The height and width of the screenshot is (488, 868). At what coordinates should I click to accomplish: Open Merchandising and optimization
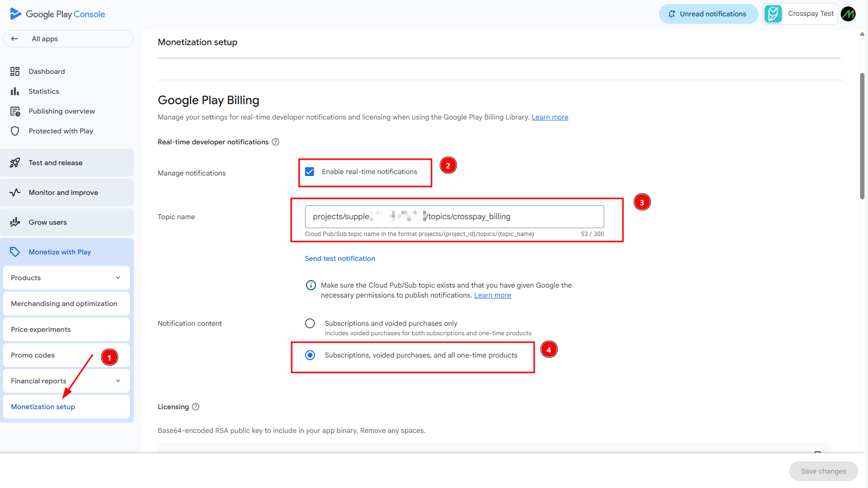click(x=66, y=304)
